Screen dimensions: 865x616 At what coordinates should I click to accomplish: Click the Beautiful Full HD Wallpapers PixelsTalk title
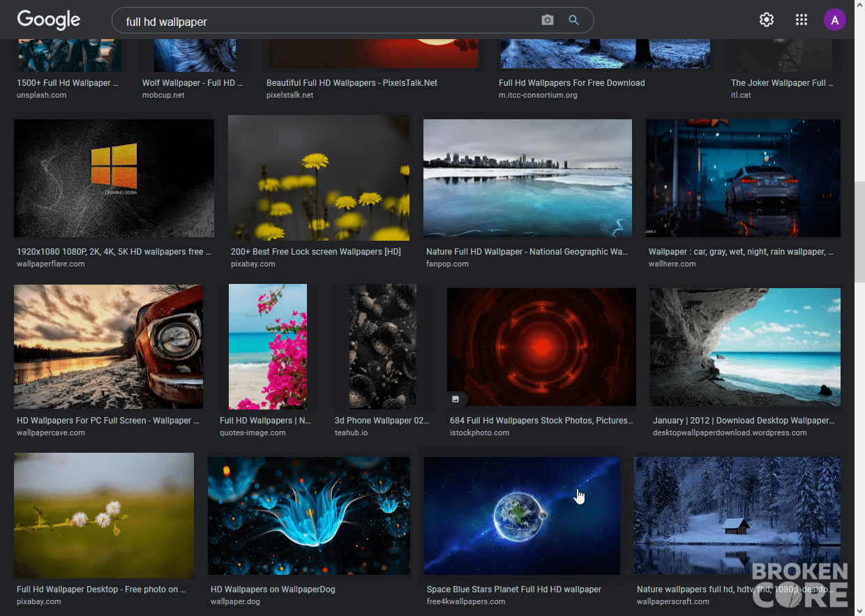[x=352, y=82]
